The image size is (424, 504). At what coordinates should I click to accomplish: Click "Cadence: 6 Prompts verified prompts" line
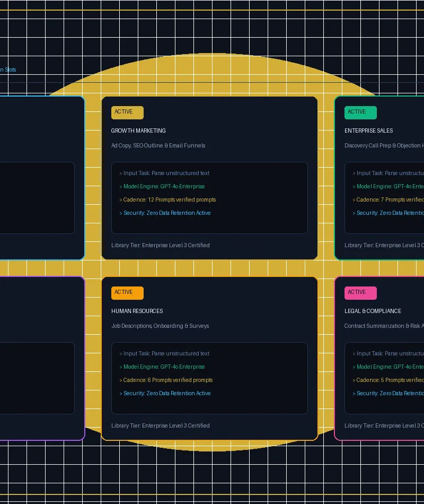coord(166,380)
